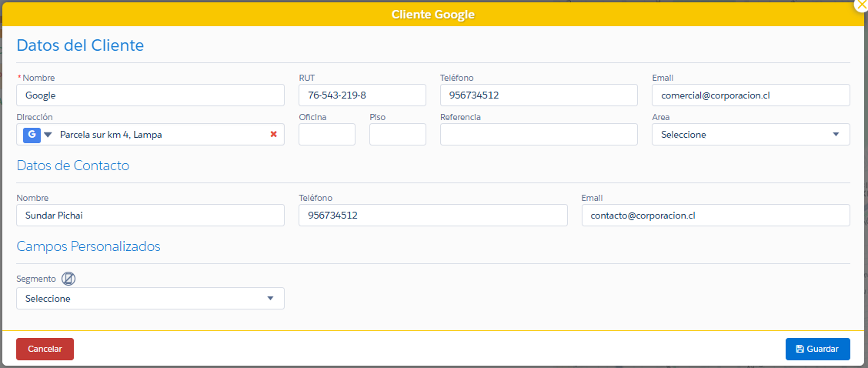Click the empty Referencia field
Viewport: 868px width, 368px height.
click(539, 135)
